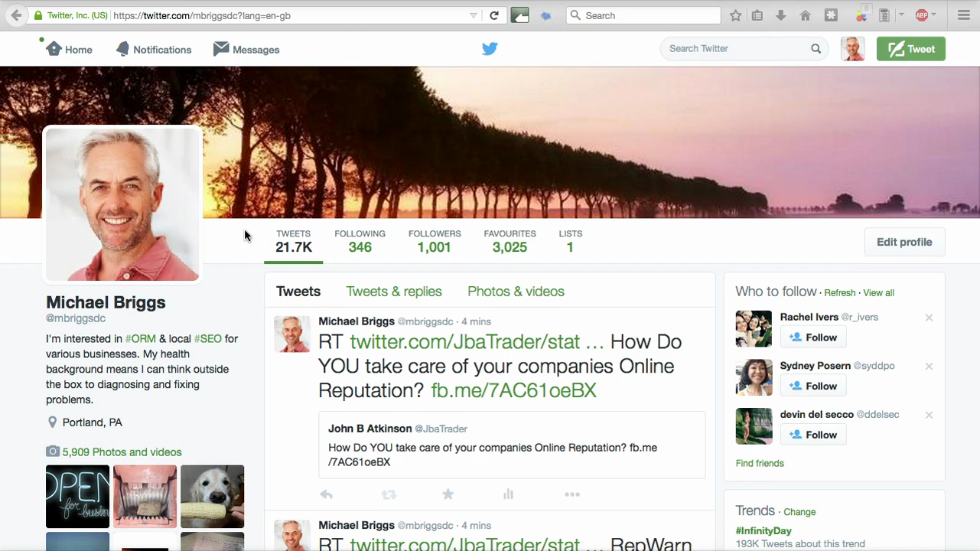Select the Tweets 21.7K stat

(294, 241)
